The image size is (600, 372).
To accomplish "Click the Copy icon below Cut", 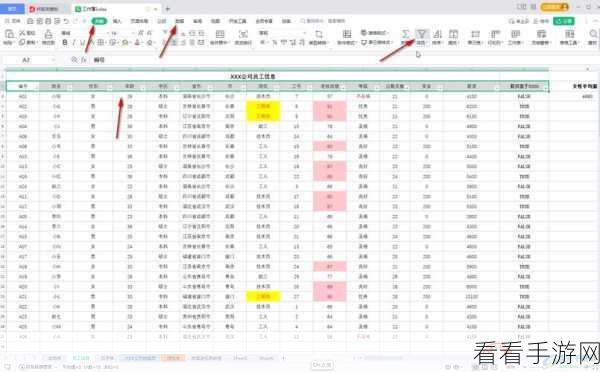I will pyautogui.click(x=23, y=42).
